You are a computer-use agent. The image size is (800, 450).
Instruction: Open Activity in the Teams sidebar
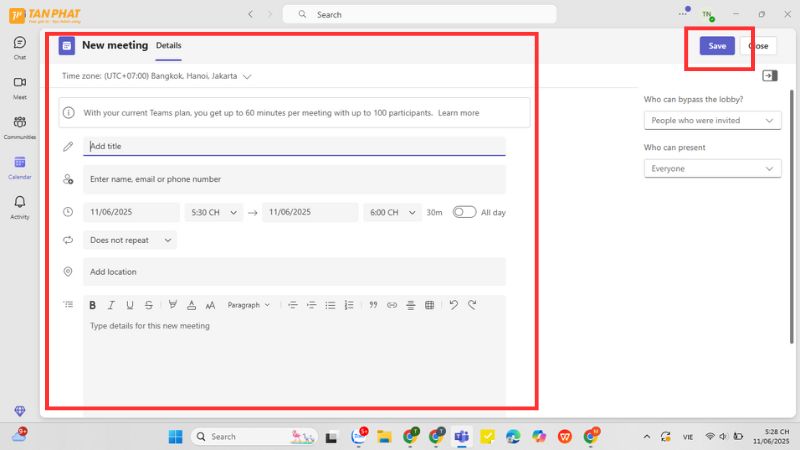coord(19,207)
